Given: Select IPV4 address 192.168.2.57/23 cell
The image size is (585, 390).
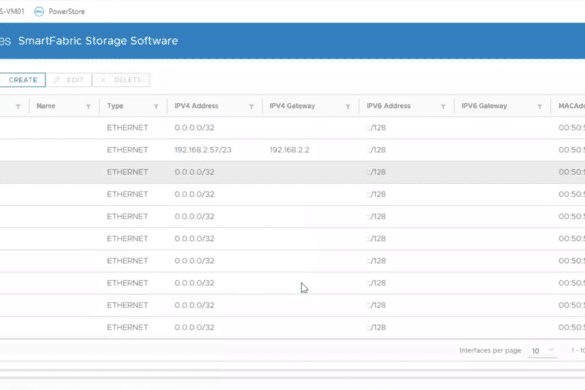Looking at the screenshot, I should pos(203,150).
